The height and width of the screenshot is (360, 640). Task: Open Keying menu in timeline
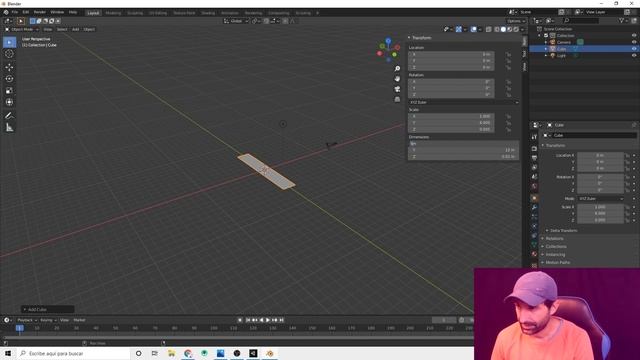[x=48, y=320]
